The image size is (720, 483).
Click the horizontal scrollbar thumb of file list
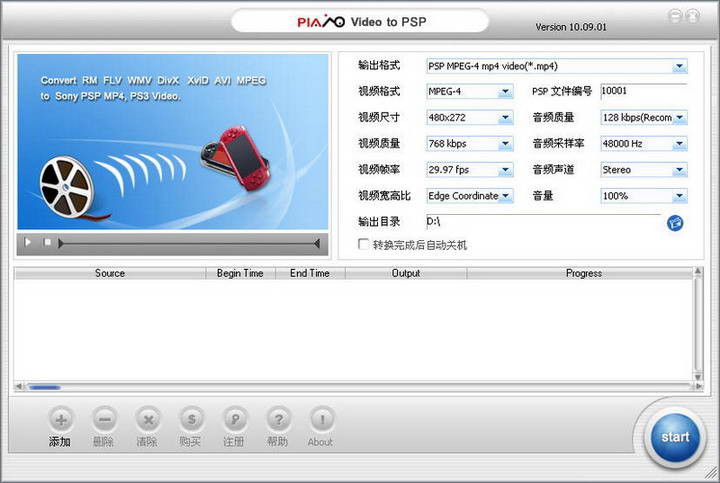pyautogui.click(x=45, y=388)
